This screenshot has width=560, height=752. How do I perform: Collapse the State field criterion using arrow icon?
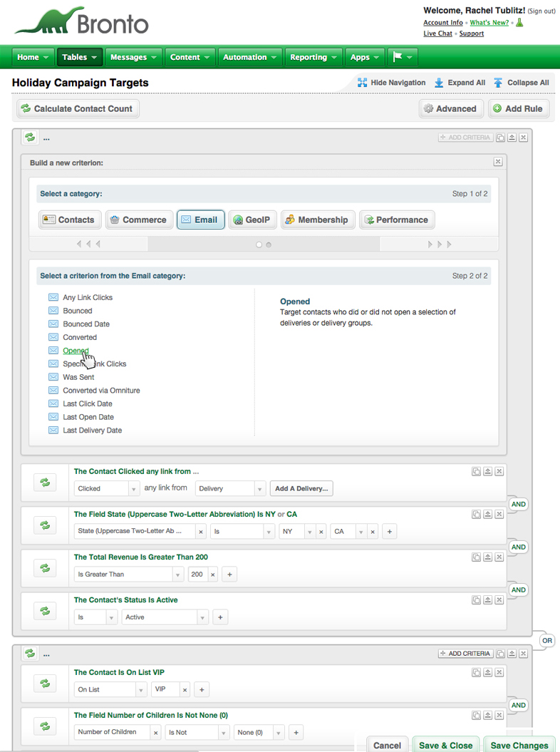487,514
